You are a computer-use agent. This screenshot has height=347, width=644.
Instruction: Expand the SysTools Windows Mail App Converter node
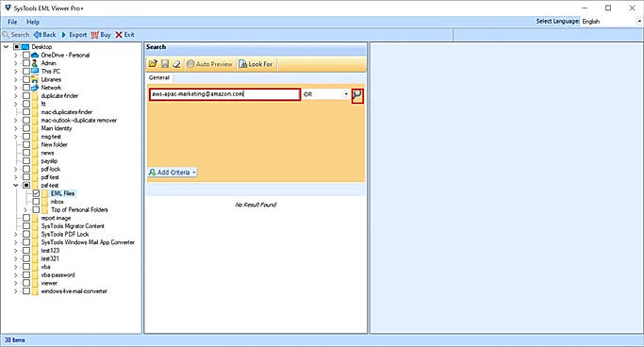(x=16, y=242)
